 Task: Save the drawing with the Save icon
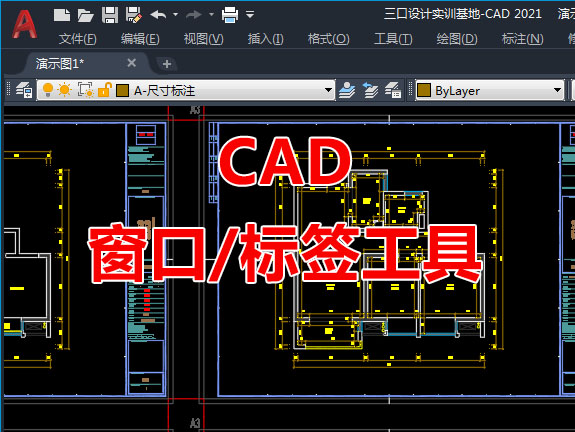click(110, 15)
